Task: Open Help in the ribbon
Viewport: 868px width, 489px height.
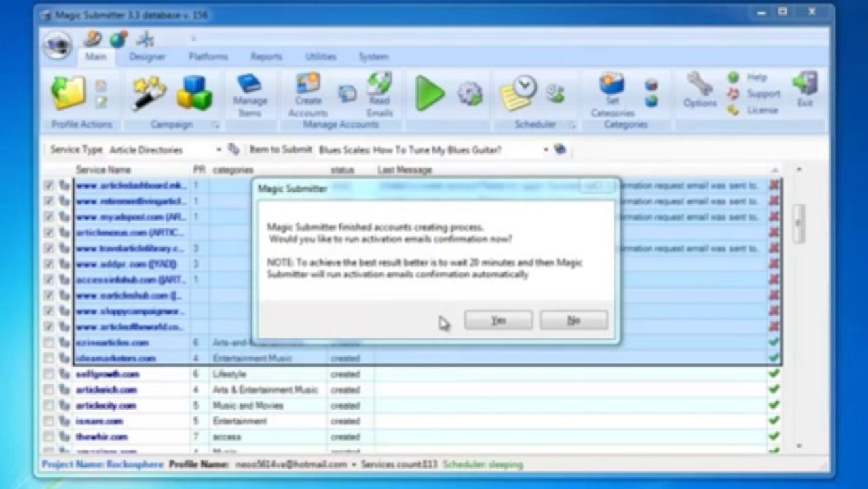Action: pyautogui.click(x=747, y=77)
